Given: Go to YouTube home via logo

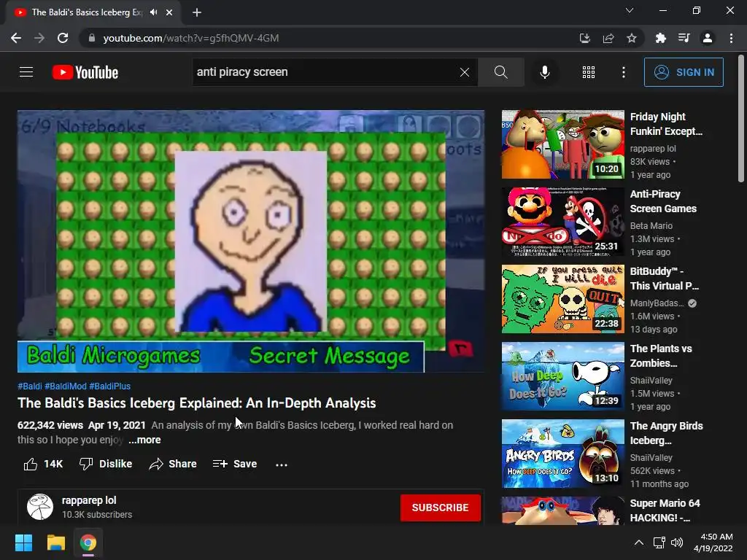Looking at the screenshot, I should click(85, 72).
